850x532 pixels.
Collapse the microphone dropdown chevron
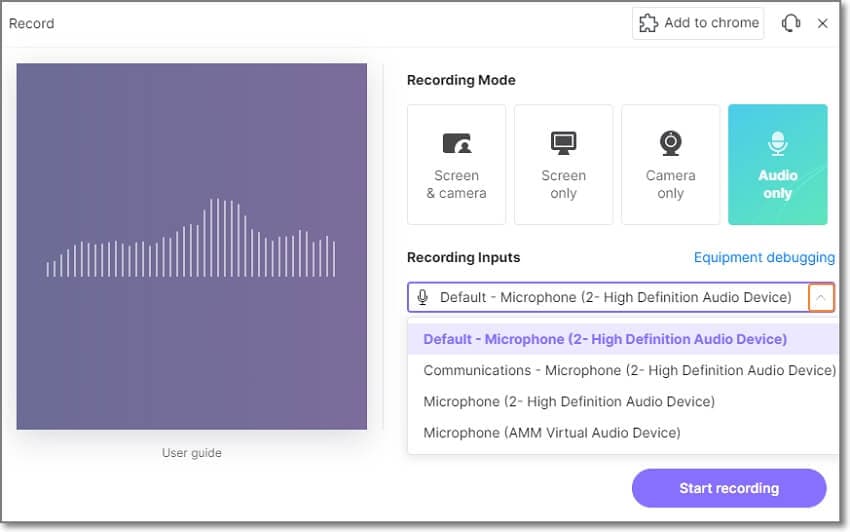point(821,297)
